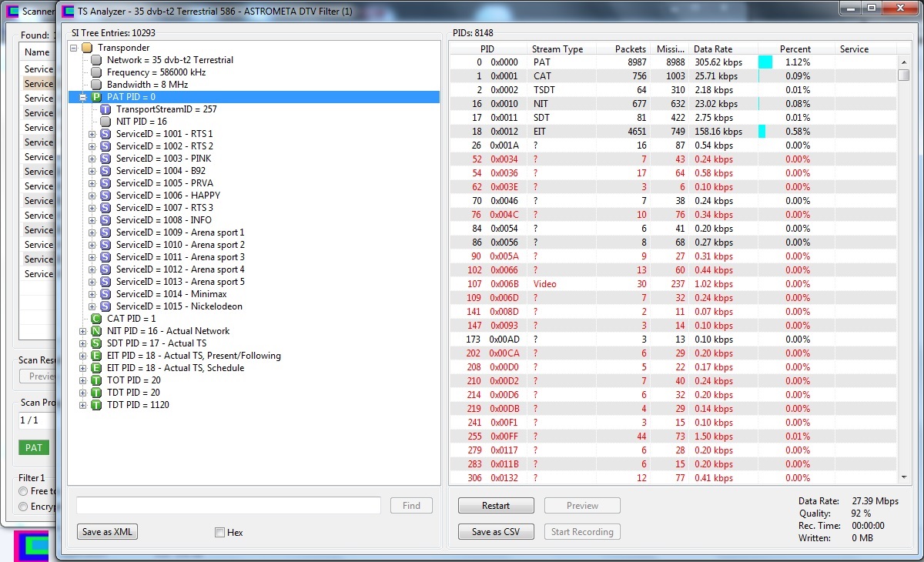Click the Preview button
The height and width of the screenshot is (562, 924).
pos(582,506)
